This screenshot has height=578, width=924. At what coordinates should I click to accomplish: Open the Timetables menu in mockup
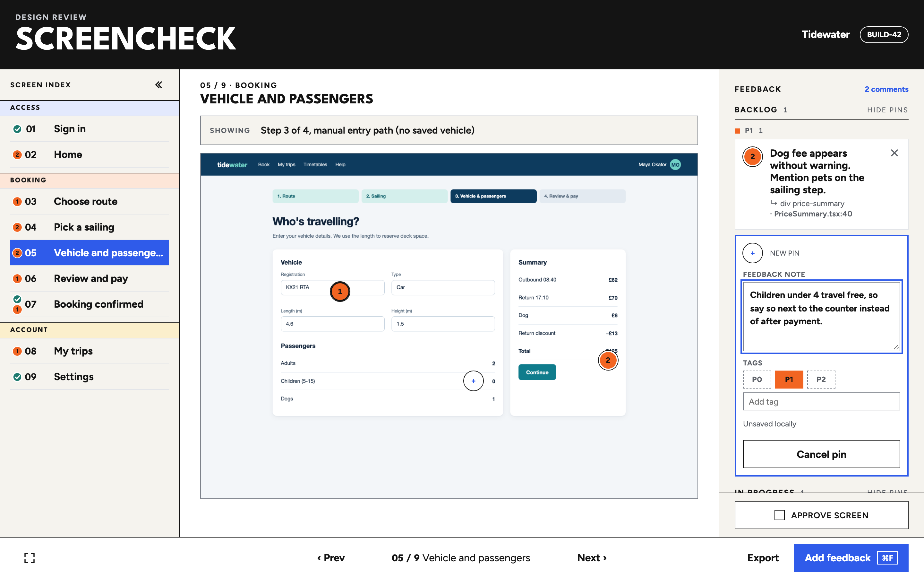point(315,165)
